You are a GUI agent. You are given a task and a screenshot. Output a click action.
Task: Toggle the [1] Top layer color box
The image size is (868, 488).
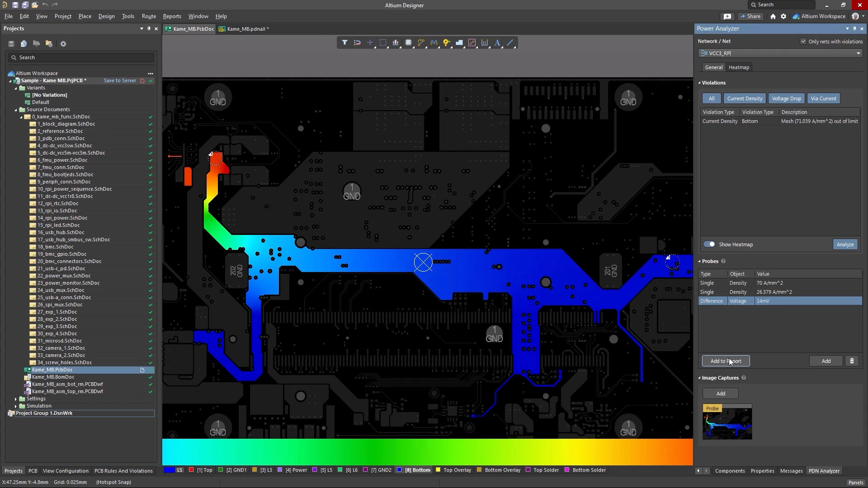tap(191, 470)
